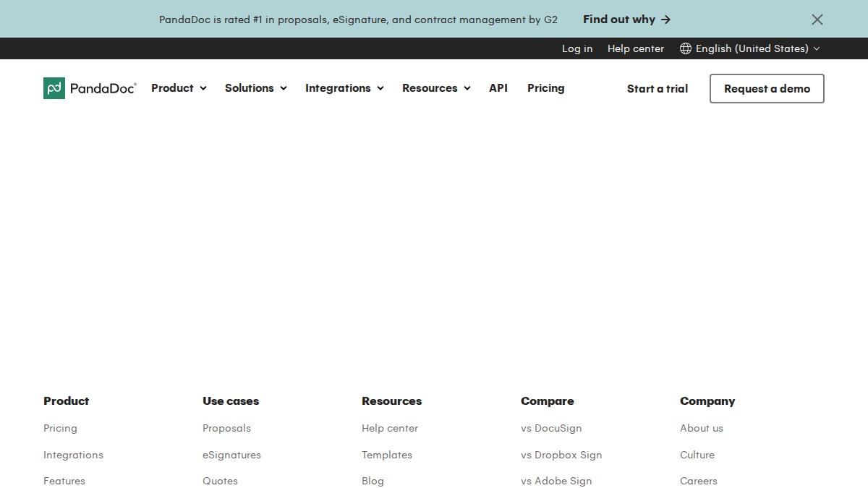Click the G2 rating banner text
The image size is (868, 488).
[358, 20]
